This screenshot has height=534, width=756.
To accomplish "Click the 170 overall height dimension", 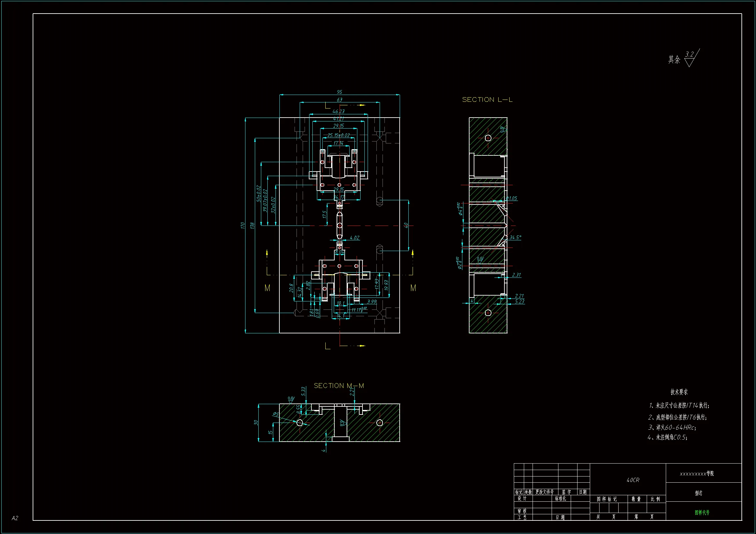I will [243, 225].
